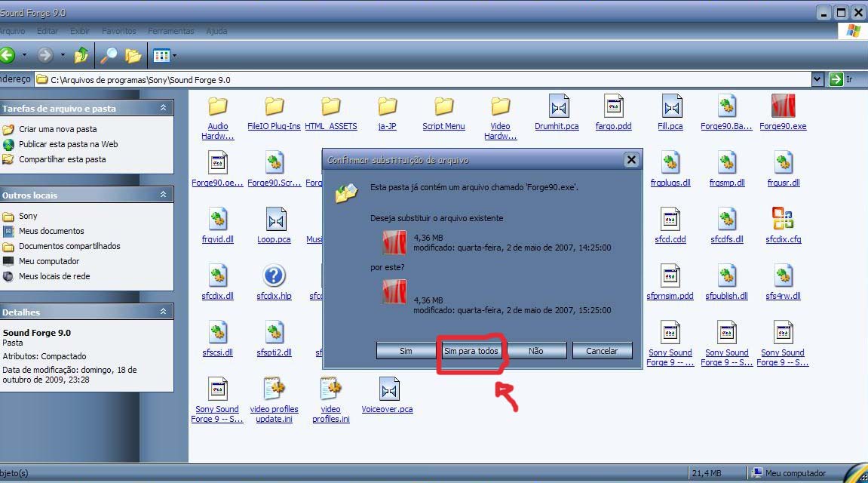868x483 pixels.
Task: Open the address bar dropdown arrow
Action: point(817,79)
